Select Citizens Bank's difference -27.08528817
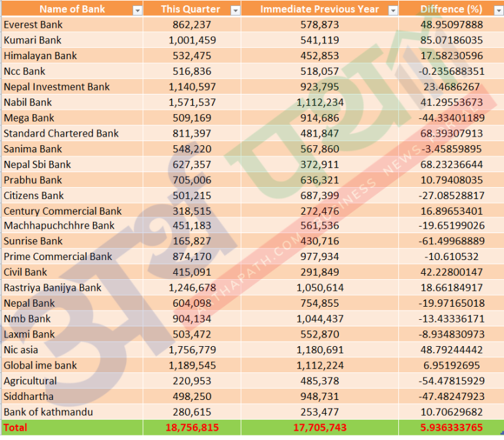This screenshot has height=440, width=504. [451, 196]
